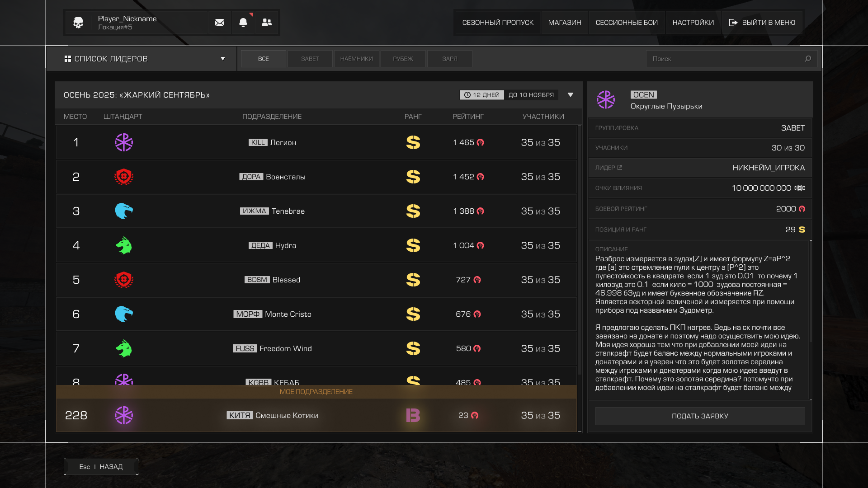Open the notifications bell icon
The height and width of the screenshot is (488, 868).
coord(243,23)
